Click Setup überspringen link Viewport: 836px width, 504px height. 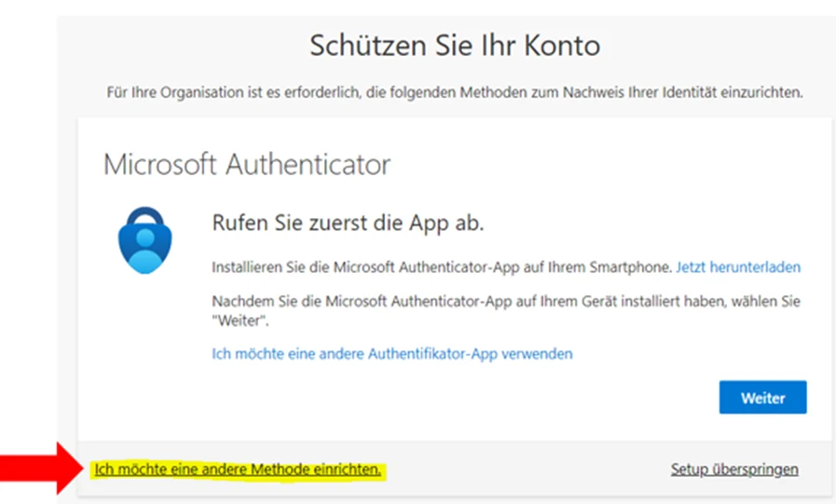[x=734, y=470]
